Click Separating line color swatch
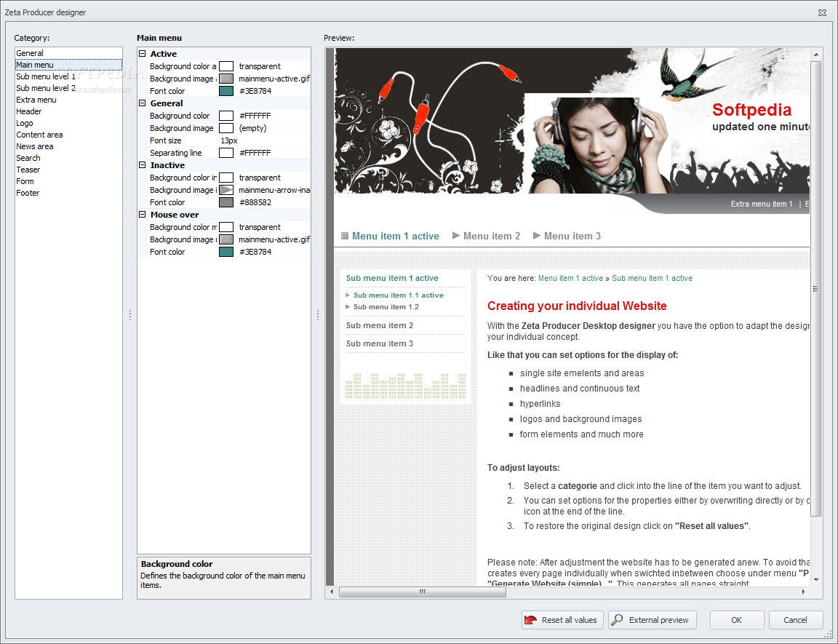The width and height of the screenshot is (838, 644). click(226, 153)
